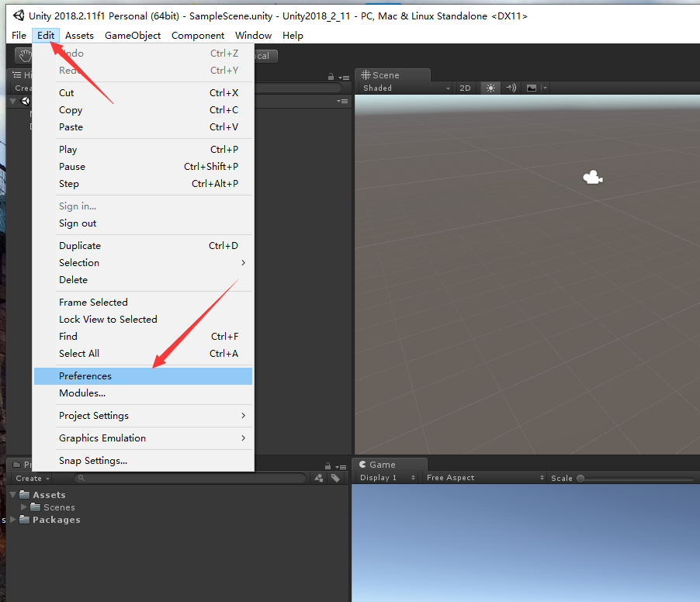
Task: Open the GameObject menu
Action: (133, 35)
